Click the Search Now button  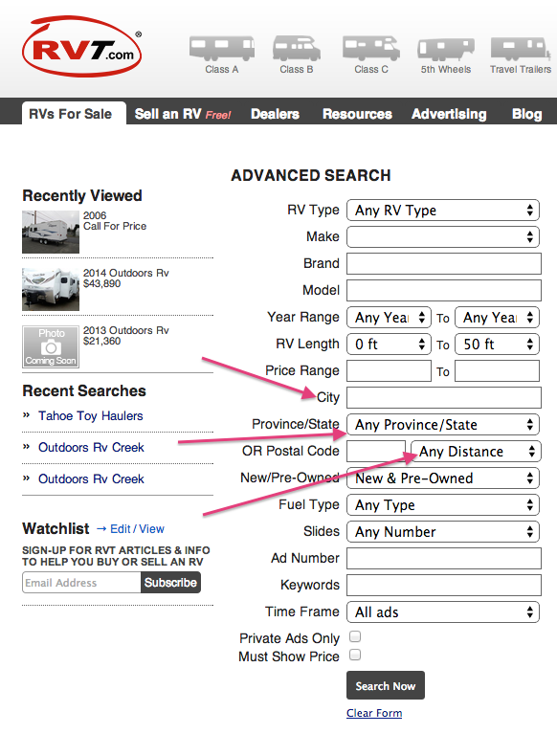[x=386, y=685]
